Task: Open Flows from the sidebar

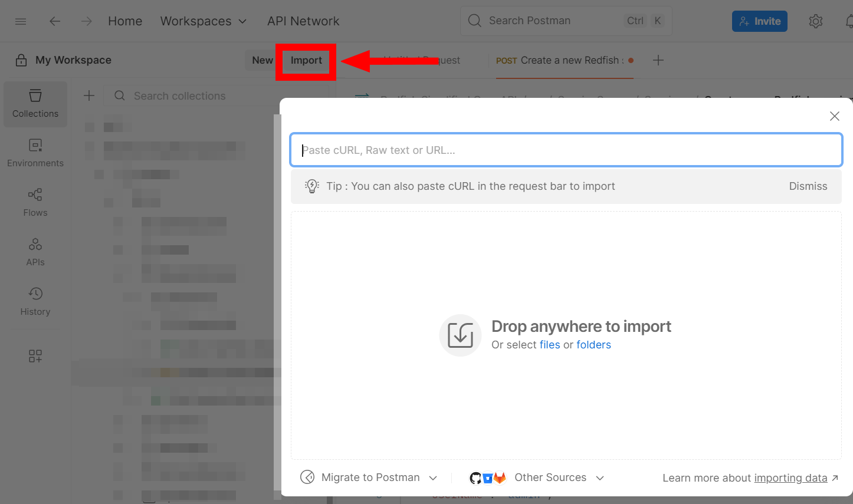Action: 35,203
